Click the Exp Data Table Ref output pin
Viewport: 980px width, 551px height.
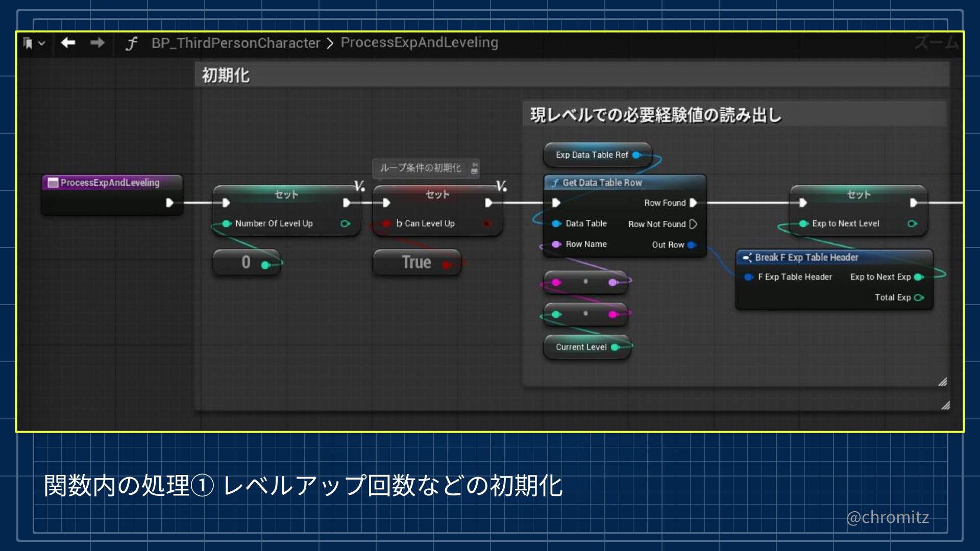click(x=636, y=155)
